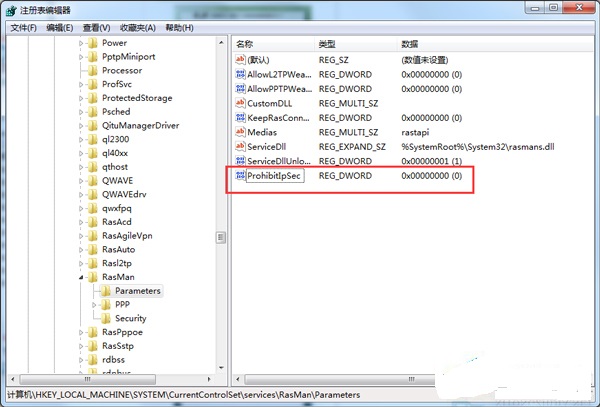This screenshot has height=407, width=600.
Task: Open the 查看(V) menu
Action: point(96,28)
